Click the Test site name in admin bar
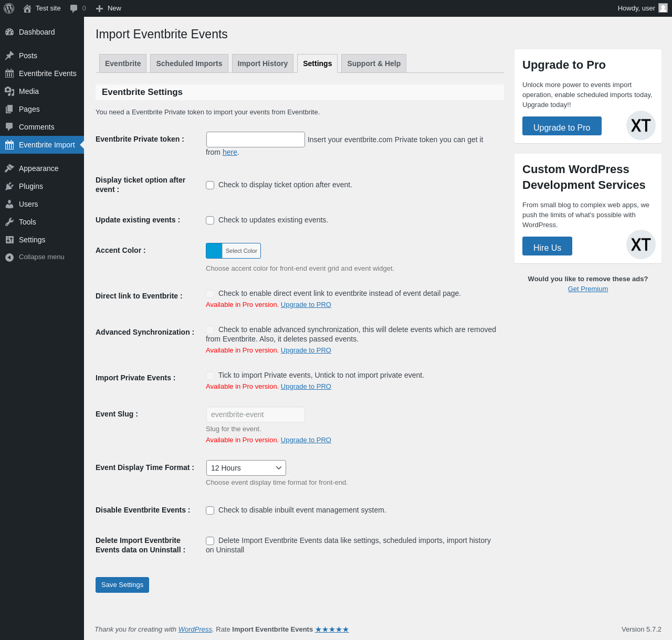The image size is (672, 640). pos(48,8)
